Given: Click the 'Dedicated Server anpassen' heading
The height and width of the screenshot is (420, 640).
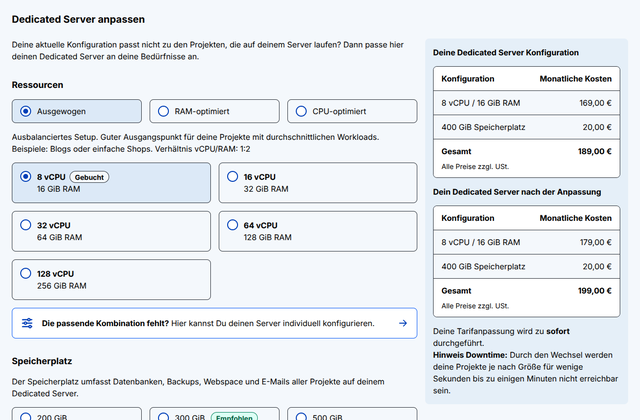Looking at the screenshot, I should (x=78, y=19).
